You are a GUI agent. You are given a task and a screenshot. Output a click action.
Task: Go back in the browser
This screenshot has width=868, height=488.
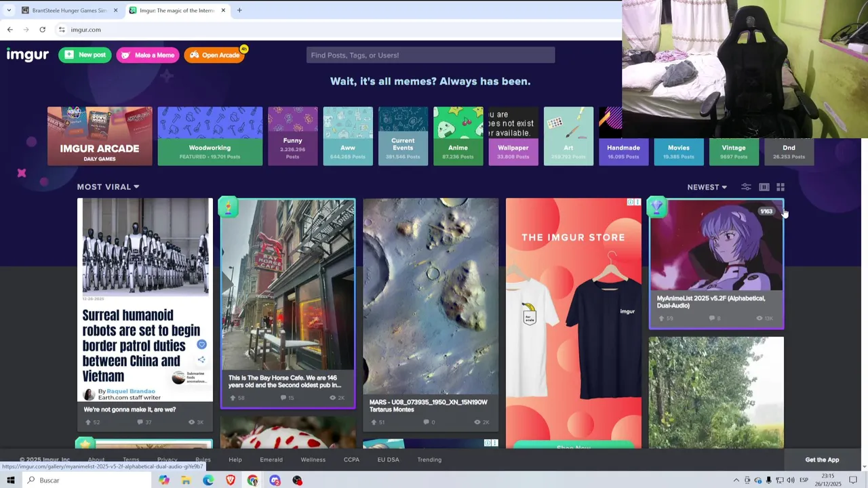[x=10, y=30]
